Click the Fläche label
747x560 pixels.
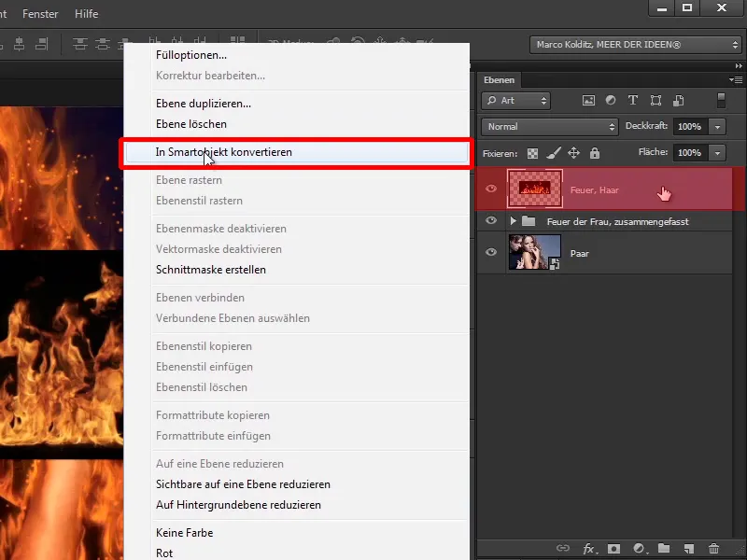point(654,152)
